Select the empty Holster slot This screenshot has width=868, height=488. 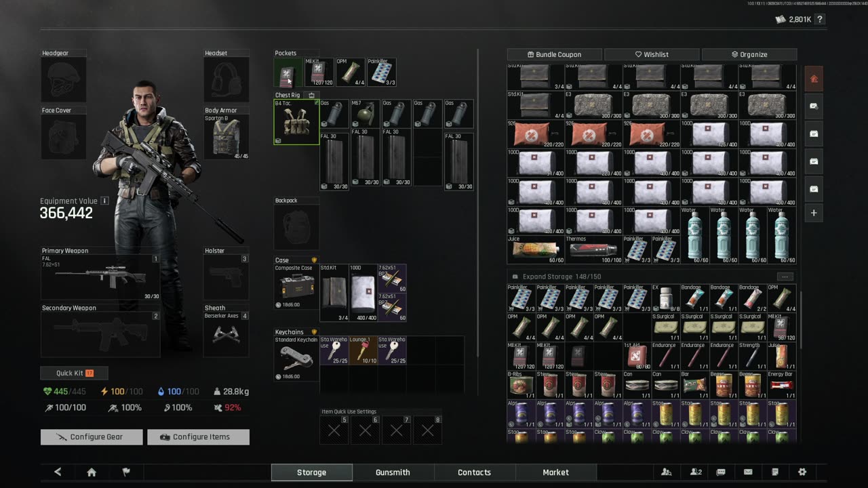(x=226, y=277)
